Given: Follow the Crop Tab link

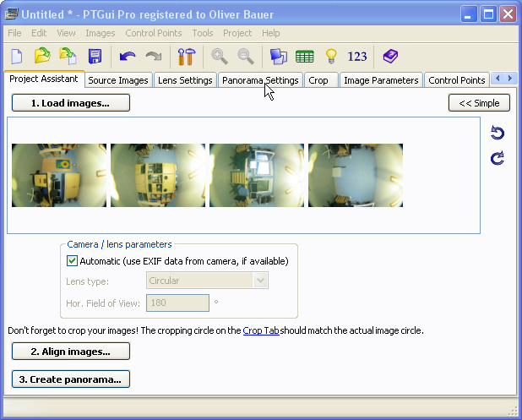Looking at the screenshot, I should pyautogui.click(x=260, y=330).
